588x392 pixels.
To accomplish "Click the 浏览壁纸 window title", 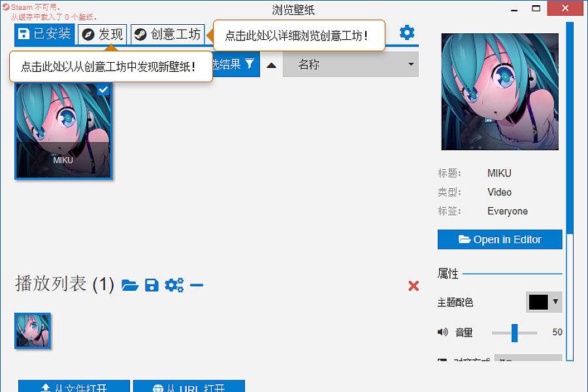I will (x=293, y=10).
